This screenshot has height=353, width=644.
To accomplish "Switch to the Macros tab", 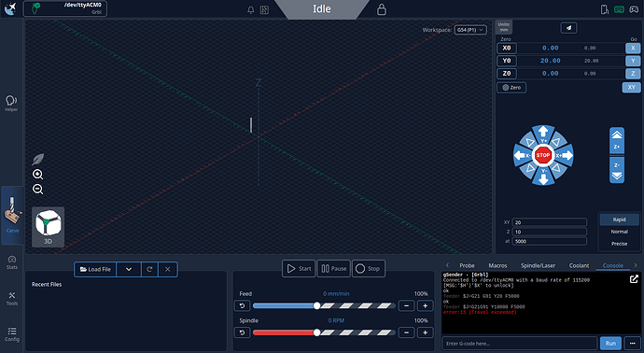I will [x=497, y=265].
